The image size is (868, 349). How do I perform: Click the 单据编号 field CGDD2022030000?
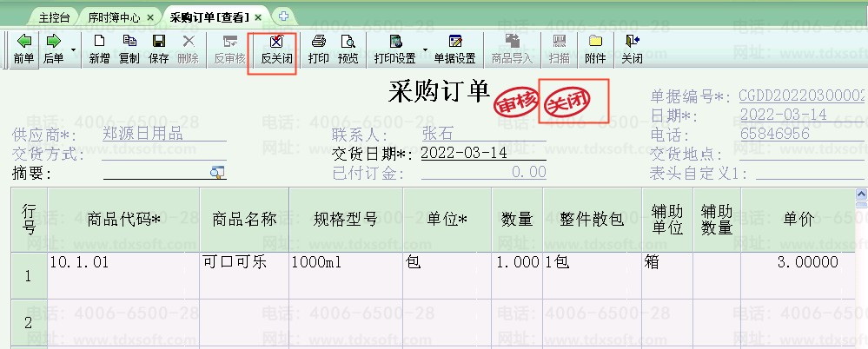click(x=803, y=95)
